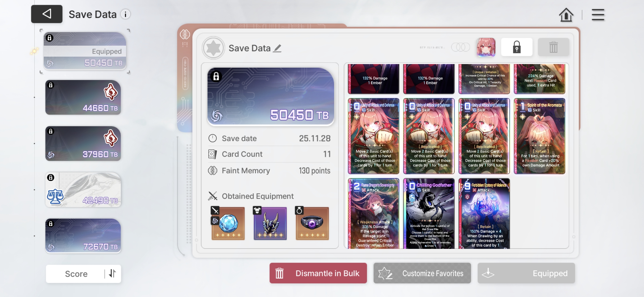Image resolution: width=644 pixels, height=297 pixels.
Task: Open the Score sort dropdown
Action: (76, 274)
